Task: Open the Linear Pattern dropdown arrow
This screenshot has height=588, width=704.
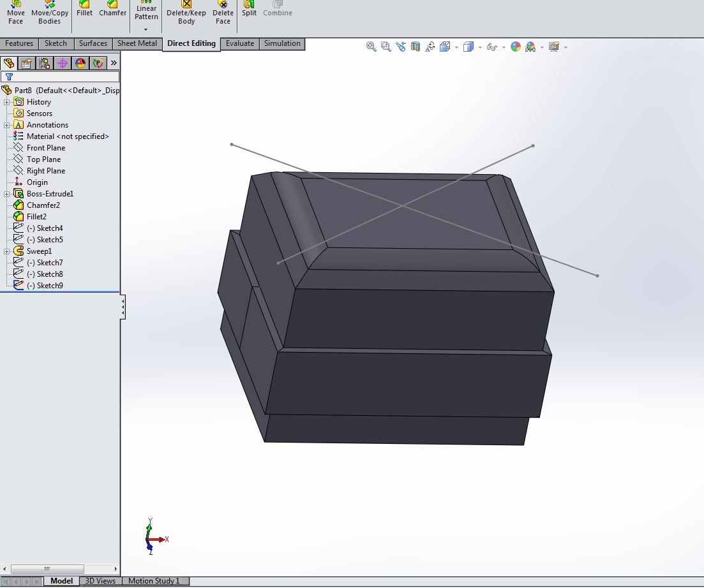Action: [x=146, y=29]
